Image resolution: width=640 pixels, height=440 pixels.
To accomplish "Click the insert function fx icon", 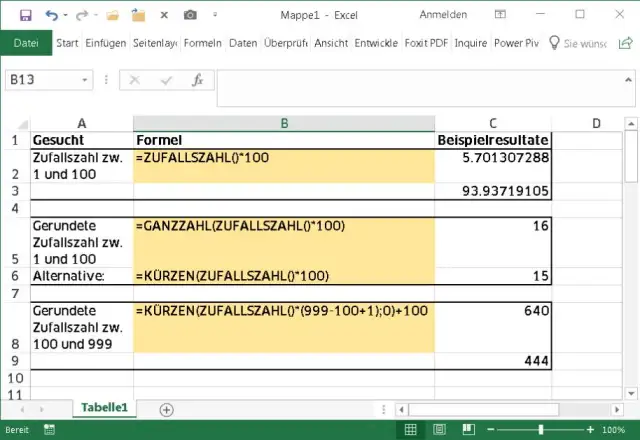I will [x=198, y=80].
